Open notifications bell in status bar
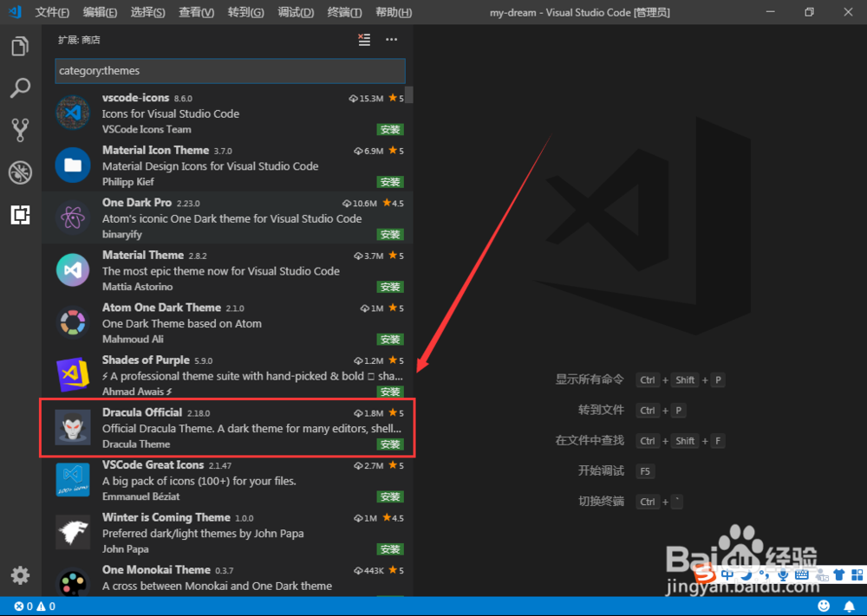The height and width of the screenshot is (616, 867). [x=850, y=606]
